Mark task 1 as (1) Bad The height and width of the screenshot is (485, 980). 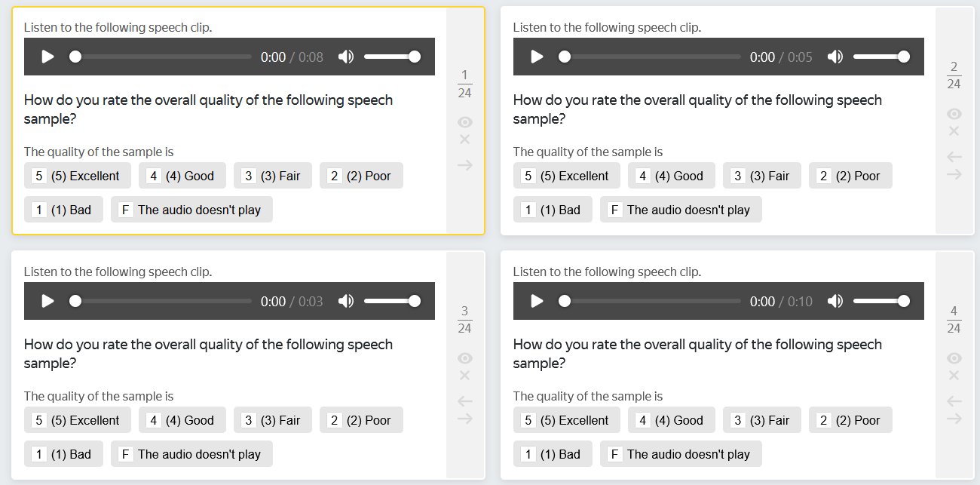pyautogui.click(x=63, y=210)
